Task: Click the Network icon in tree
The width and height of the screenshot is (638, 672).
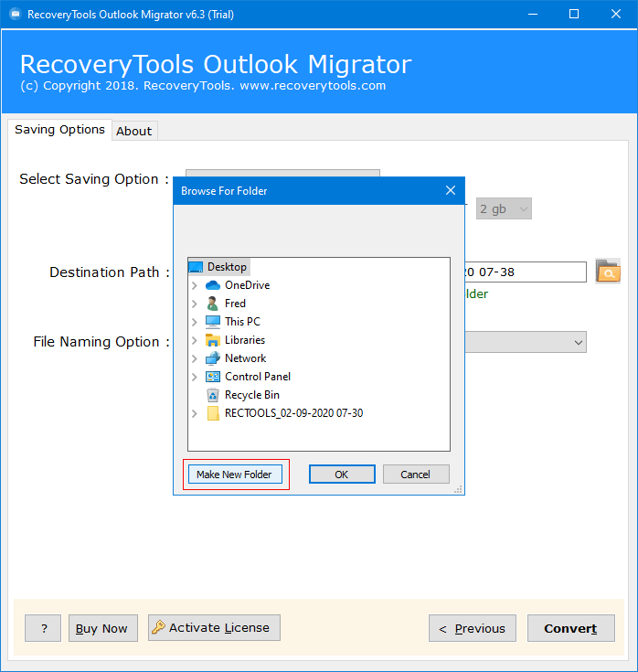Action: pyautogui.click(x=213, y=358)
